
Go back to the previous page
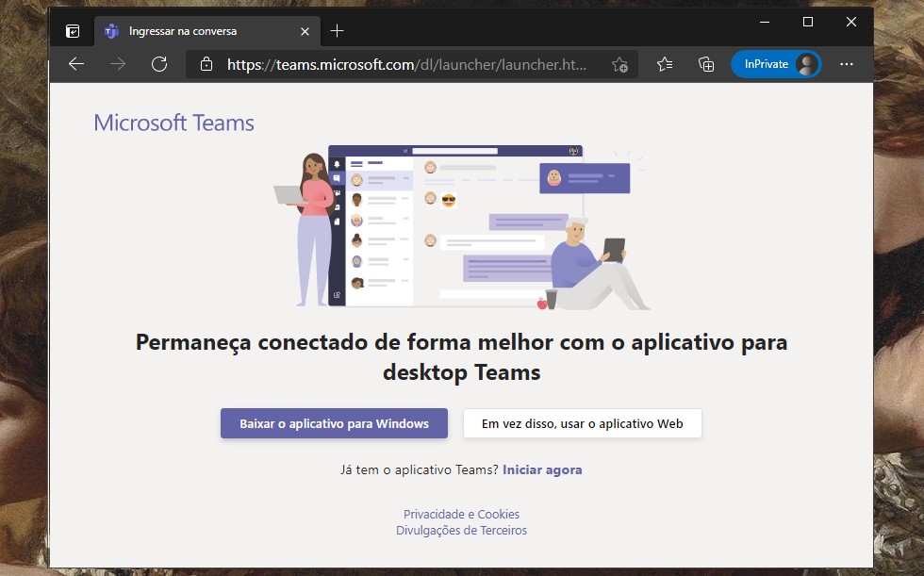76,64
